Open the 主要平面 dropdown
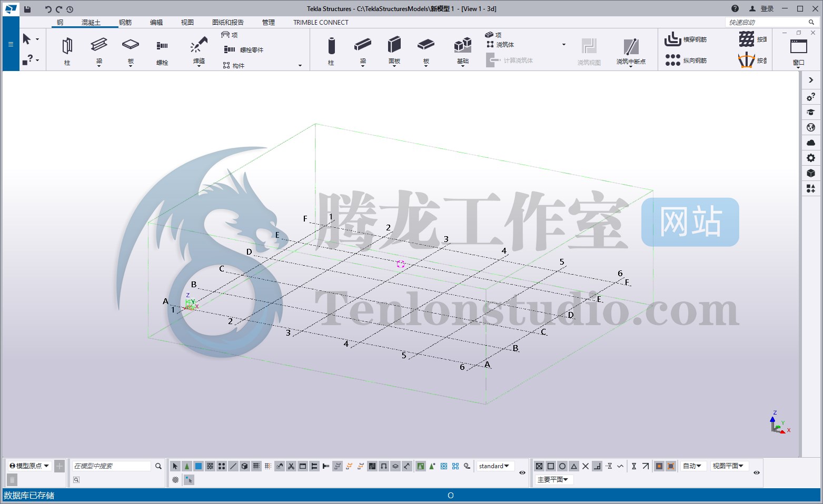The height and width of the screenshot is (504, 823). pos(553,480)
